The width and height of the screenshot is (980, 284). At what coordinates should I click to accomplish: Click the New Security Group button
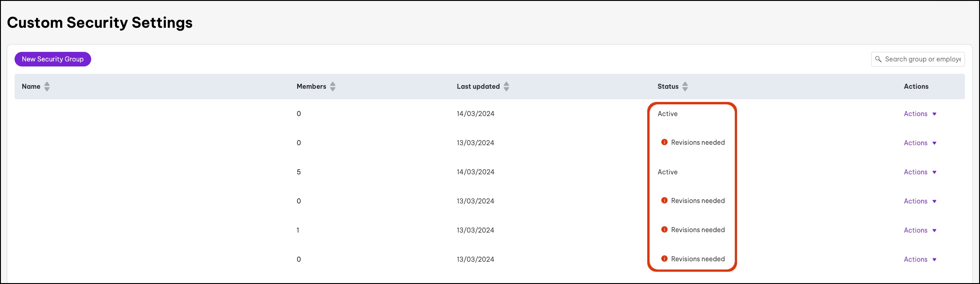pos(53,59)
